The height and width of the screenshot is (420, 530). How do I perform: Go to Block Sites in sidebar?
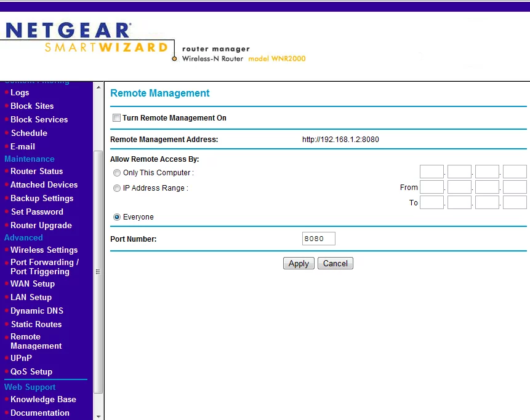(32, 106)
